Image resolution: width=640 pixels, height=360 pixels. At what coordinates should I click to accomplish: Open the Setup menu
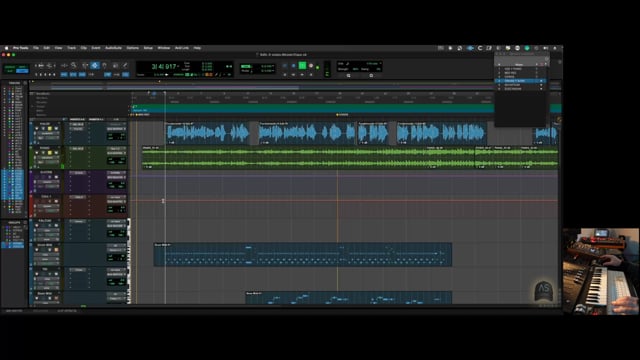(x=148, y=48)
